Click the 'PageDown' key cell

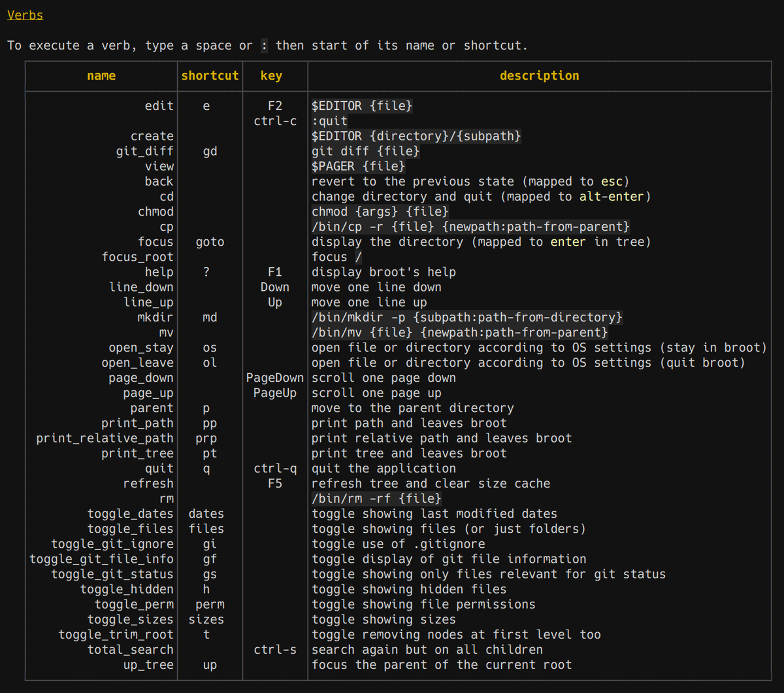(275, 378)
